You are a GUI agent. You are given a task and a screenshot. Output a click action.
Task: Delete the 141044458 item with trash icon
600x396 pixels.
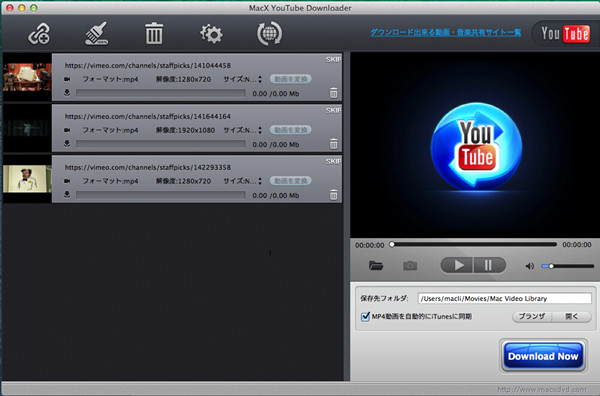coord(334,93)
